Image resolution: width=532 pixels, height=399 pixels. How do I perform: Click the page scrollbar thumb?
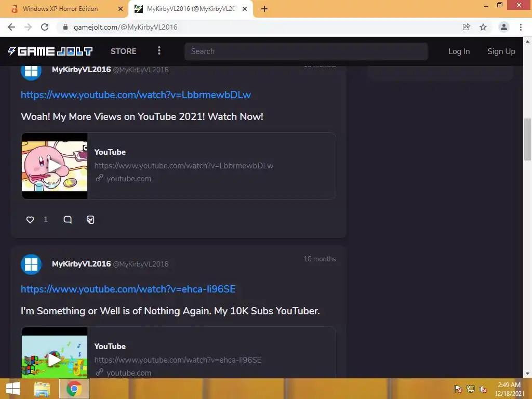[527, 139]
